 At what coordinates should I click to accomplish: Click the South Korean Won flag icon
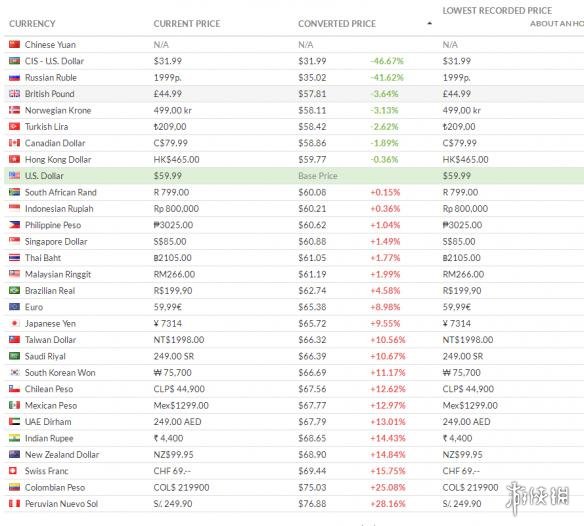click(14, 373)
